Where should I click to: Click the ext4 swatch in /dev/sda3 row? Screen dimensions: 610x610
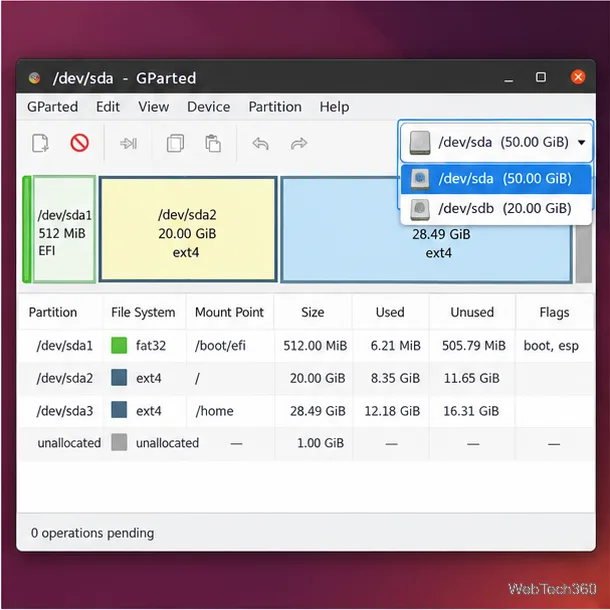click(119, 410)
